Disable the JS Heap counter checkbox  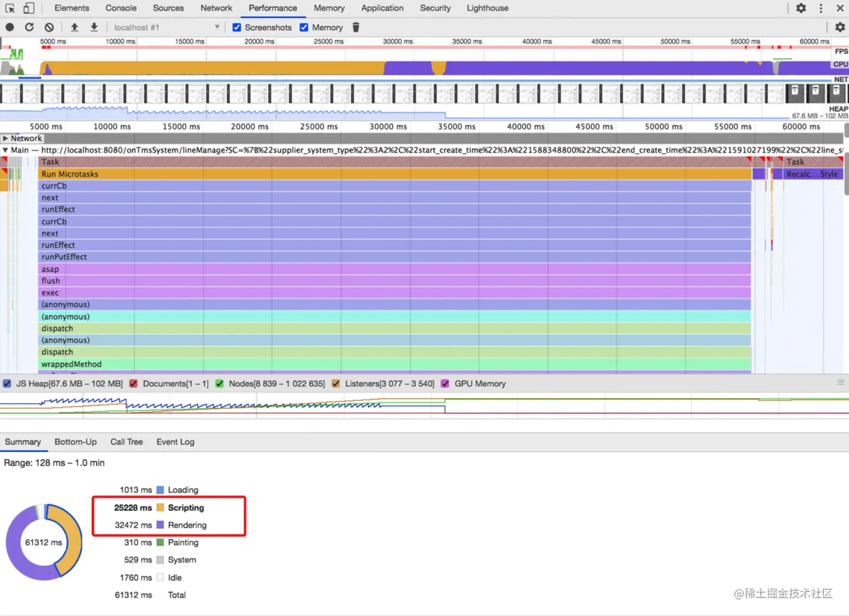pyautogui.click(x=7, y=383)
